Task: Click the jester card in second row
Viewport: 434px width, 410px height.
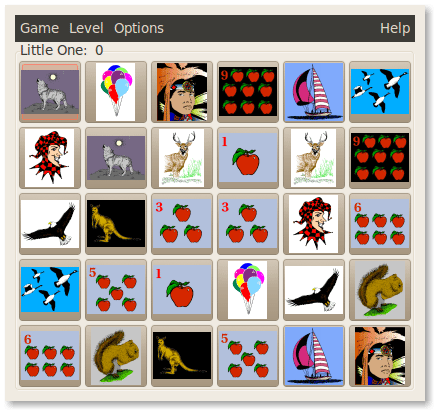Action: [50, 158]
